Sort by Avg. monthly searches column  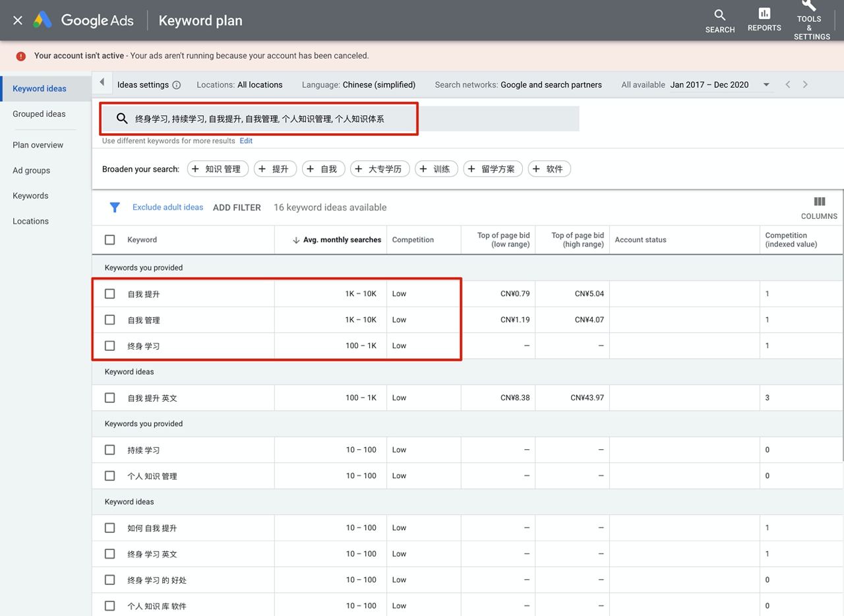coord(341,240)
